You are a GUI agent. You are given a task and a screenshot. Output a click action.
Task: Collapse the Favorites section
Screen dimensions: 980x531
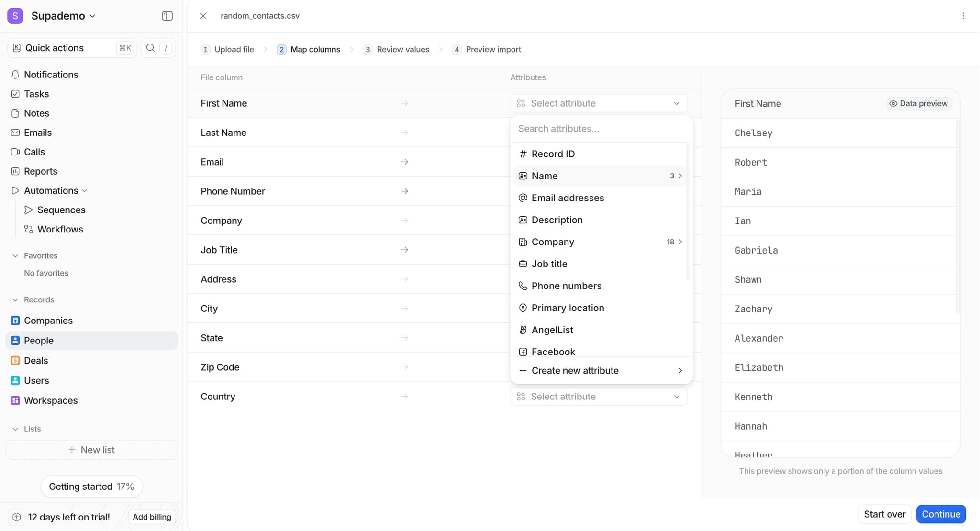pos(15,256)
